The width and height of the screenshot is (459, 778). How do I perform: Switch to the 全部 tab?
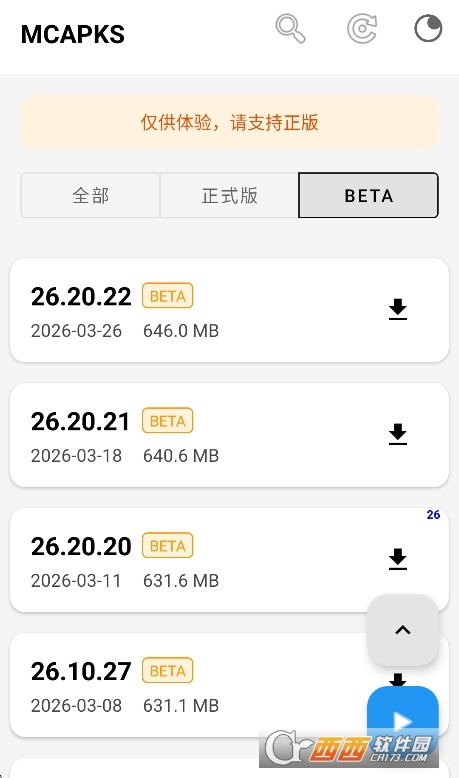90,195
